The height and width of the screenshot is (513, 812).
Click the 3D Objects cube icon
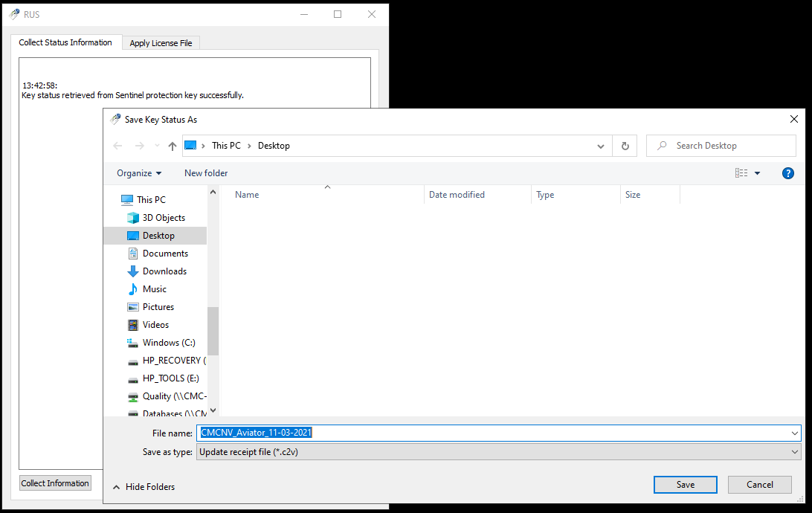pyautogui.click(x=133, y=217)
